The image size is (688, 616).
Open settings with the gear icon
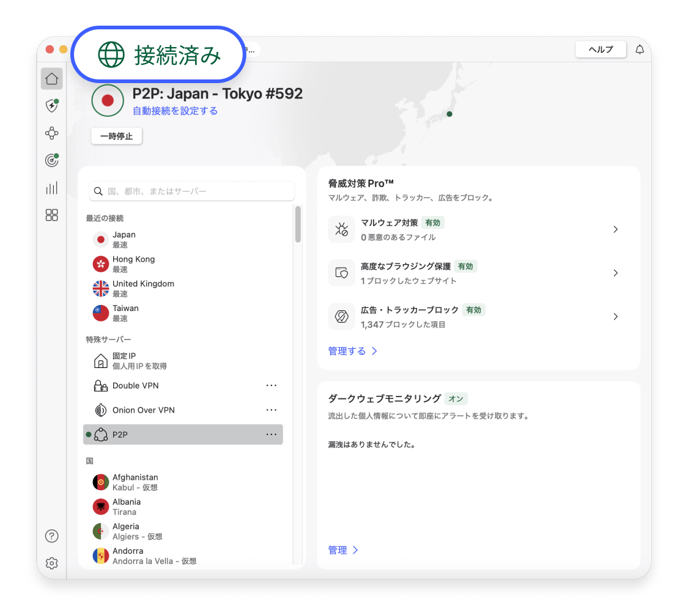click(x=51, y=563)
